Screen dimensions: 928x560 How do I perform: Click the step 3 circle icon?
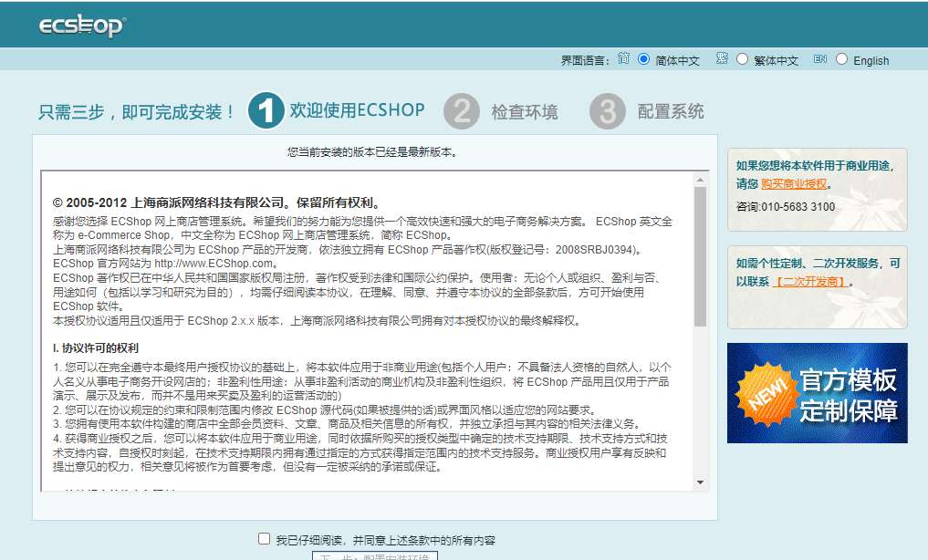click(x=608, y=111)
